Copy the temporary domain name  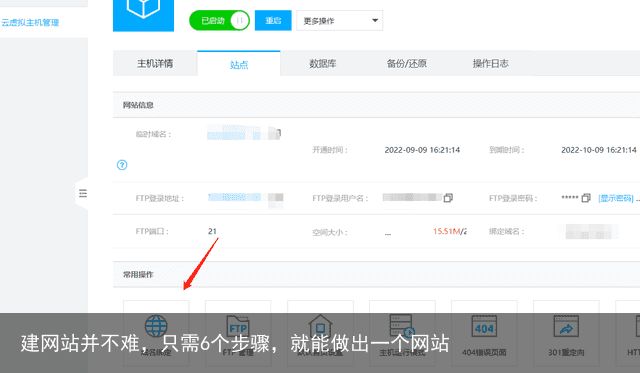click(x=278, y=133)
